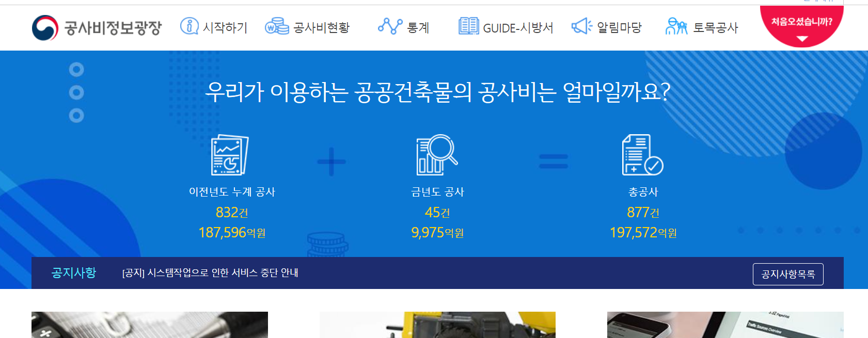The image size is (868, 338).
Task: Click the 공사비정보광장 emblem logo icon
Action: (45, 27)
